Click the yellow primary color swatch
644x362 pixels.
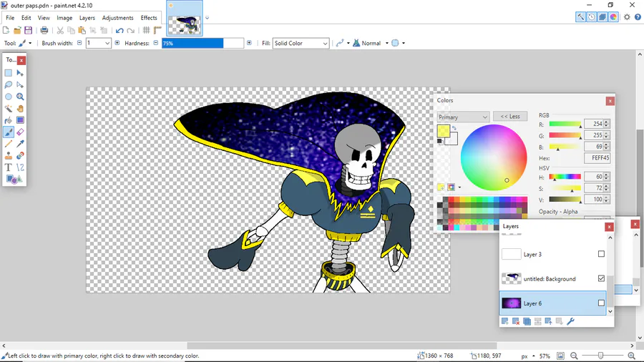pos(443,131)
